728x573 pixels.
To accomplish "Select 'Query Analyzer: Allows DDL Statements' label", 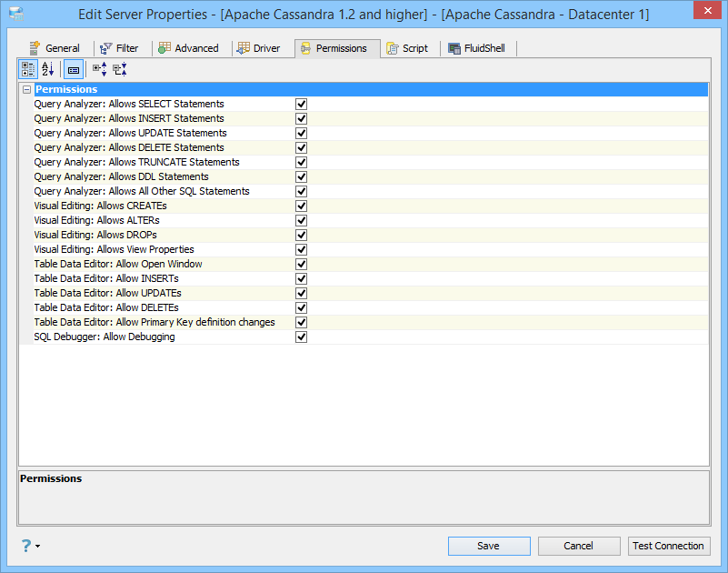I will (x=121, y=176).
